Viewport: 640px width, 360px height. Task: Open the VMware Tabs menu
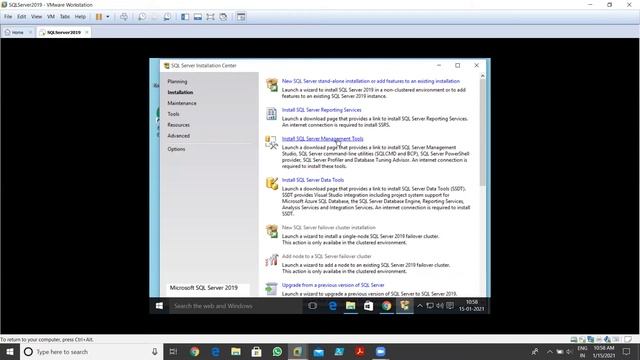pos(65,17)
